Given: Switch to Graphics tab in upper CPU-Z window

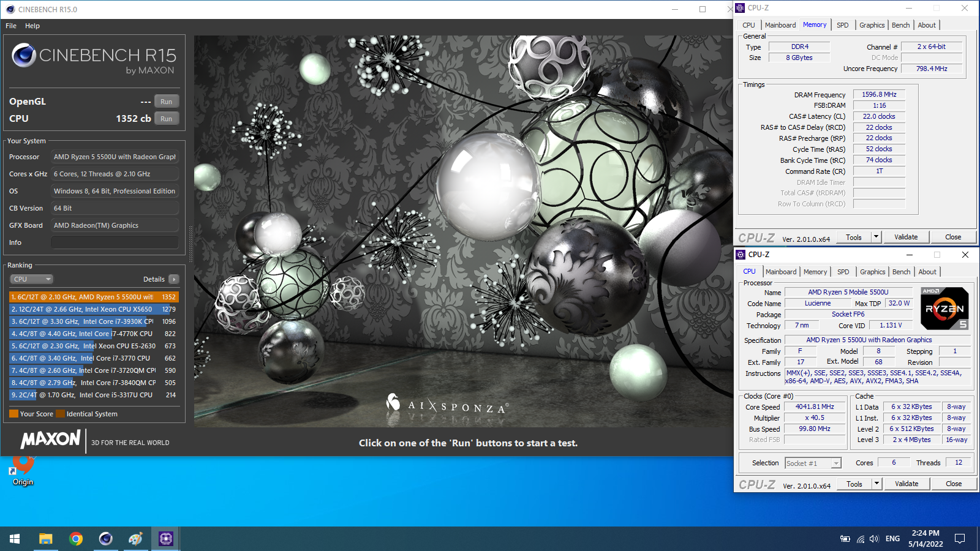Looking at the screenshot, I should (872, 25).
